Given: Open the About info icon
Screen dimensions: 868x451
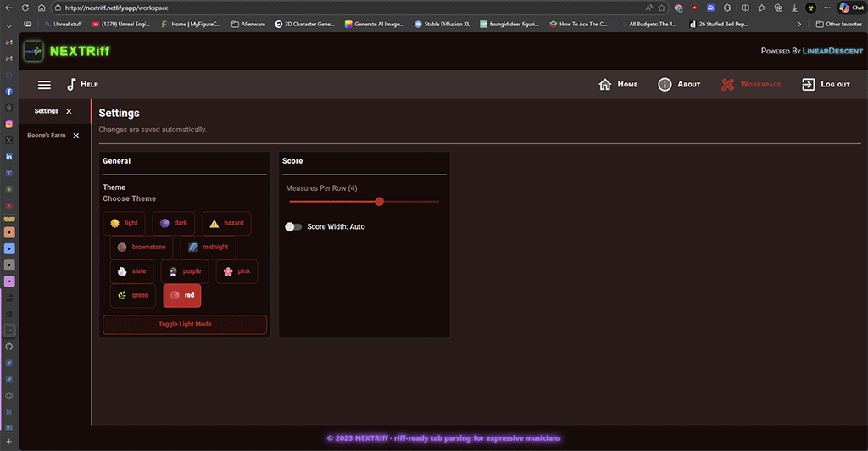Looking at the screenshot, I should 665,85.
